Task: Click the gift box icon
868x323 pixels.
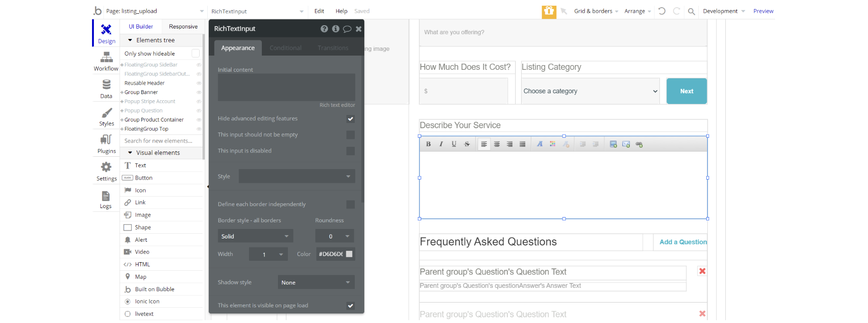Action: pyautogui.click(x=549, y=11)
